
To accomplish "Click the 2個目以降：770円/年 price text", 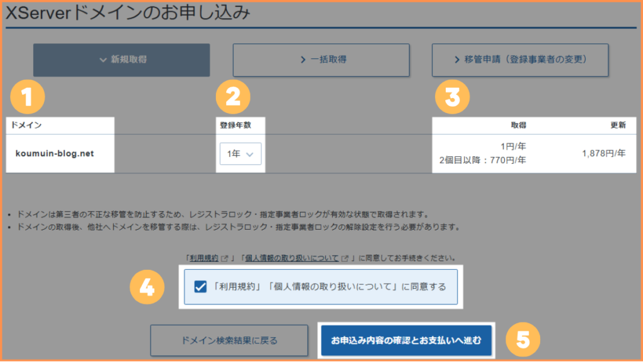I will pyautogui.click(x=483, y=160).
